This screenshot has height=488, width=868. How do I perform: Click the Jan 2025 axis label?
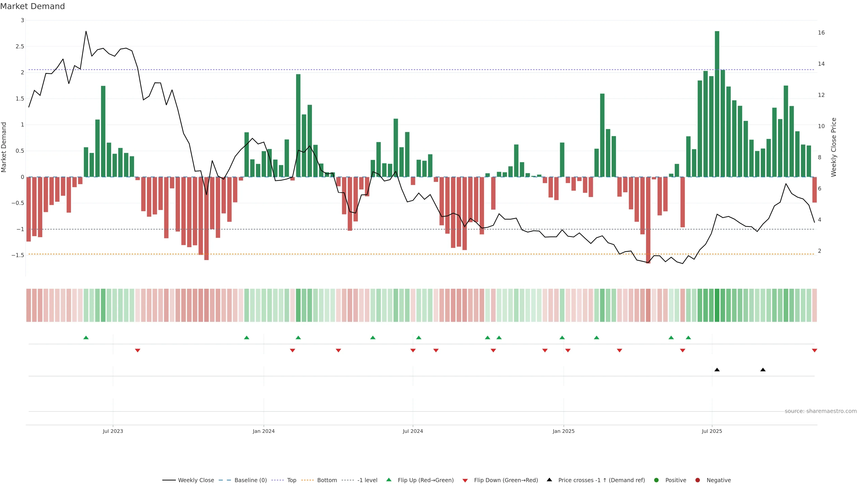click(563, 431)
